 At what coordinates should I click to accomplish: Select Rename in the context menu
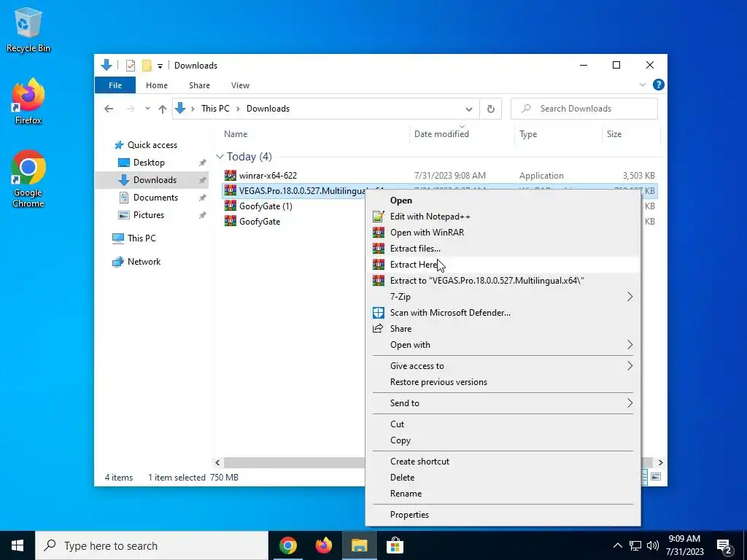point(503,494)
